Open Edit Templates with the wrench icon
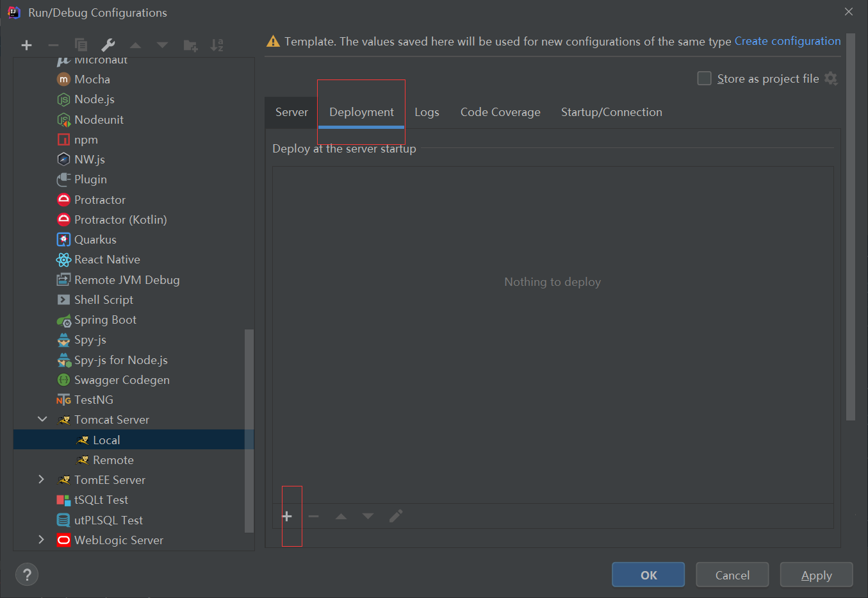Image resolution: width=868 pixels, height=598 pixels. point(108,45)
